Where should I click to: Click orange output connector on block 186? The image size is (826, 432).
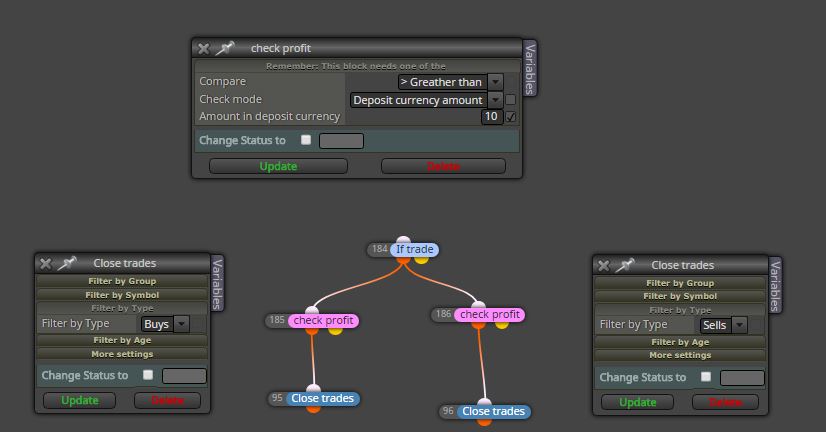tap(478, 325)
